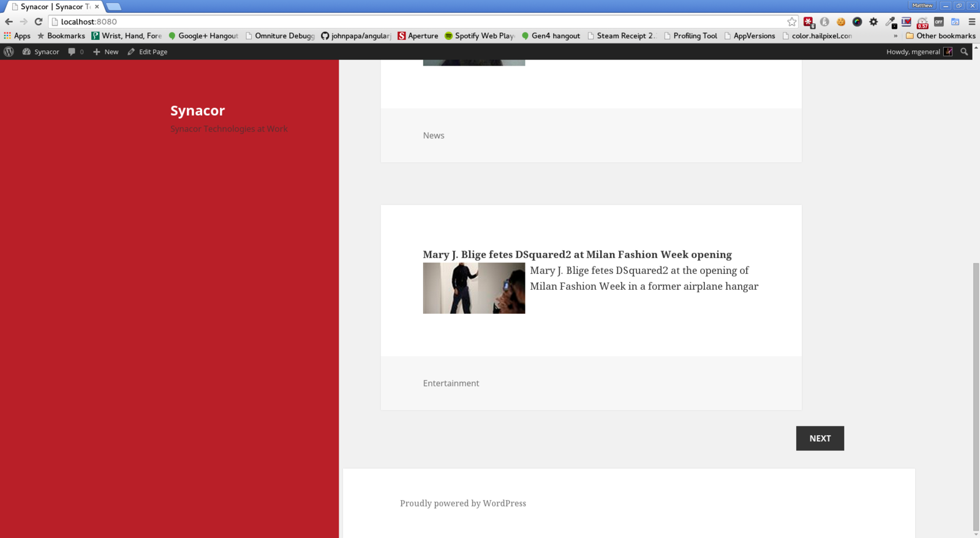This screenshot has width=980, height=538.
Task: Click the Synacor Technologies at Work tagline
Action: pyautogui.click(x=229, y=129)
